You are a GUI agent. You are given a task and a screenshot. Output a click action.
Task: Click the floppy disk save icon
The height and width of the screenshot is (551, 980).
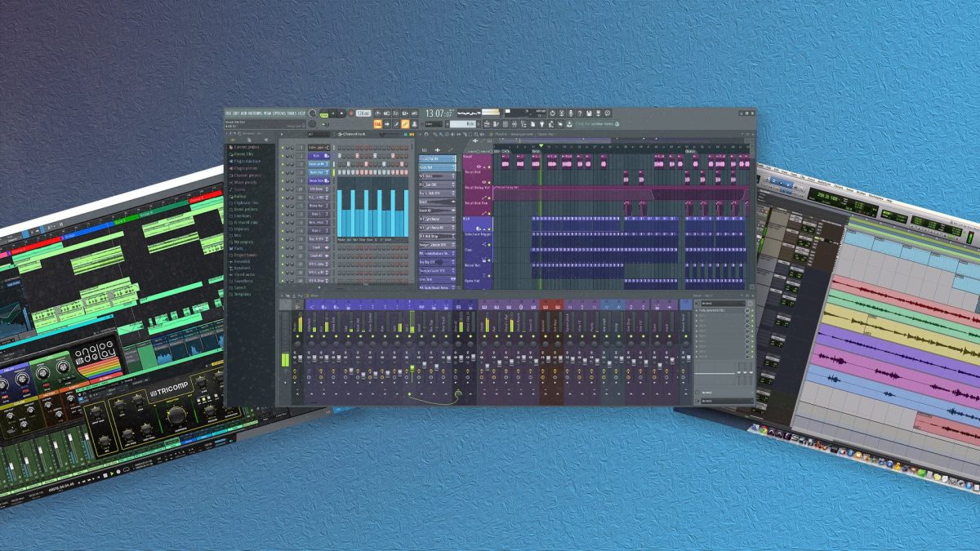[x=588, y=113]
